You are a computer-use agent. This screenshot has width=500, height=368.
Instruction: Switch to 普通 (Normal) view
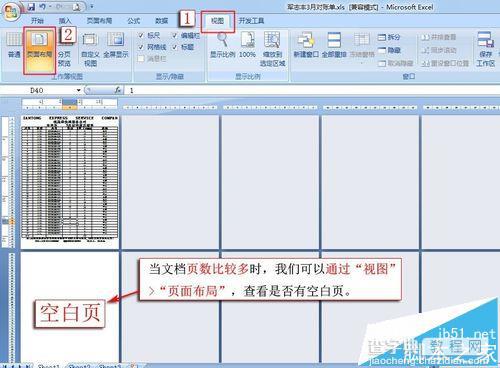(x=14, y=46)
